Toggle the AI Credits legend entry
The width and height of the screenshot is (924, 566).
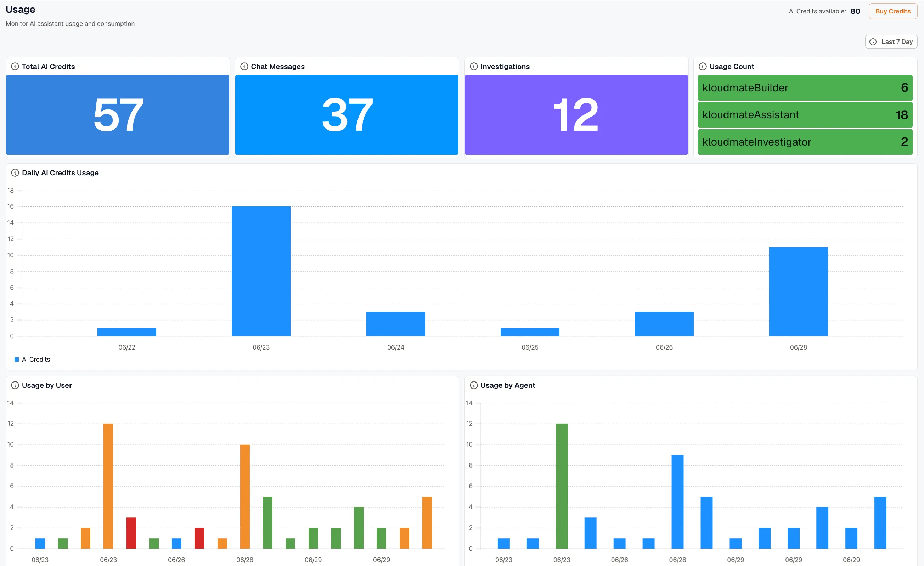point(32,360)
